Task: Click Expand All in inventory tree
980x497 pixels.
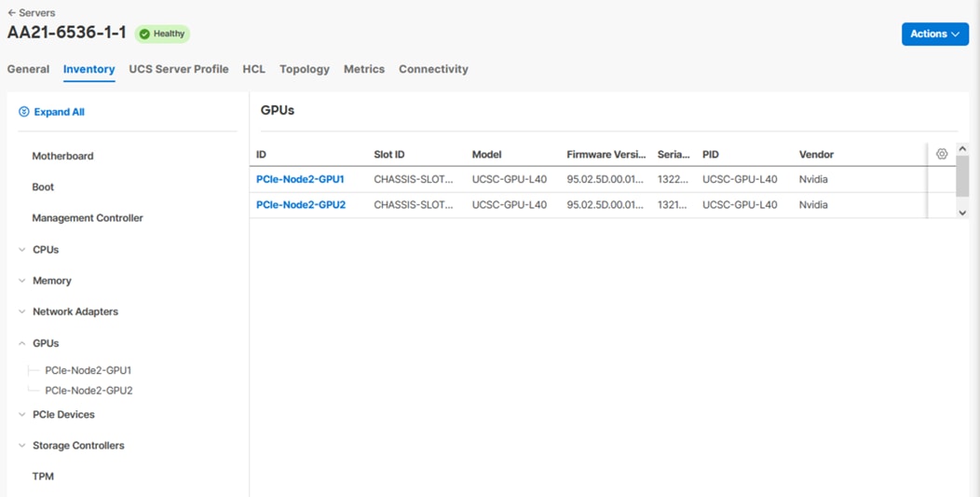Action: tap(52, 112)
